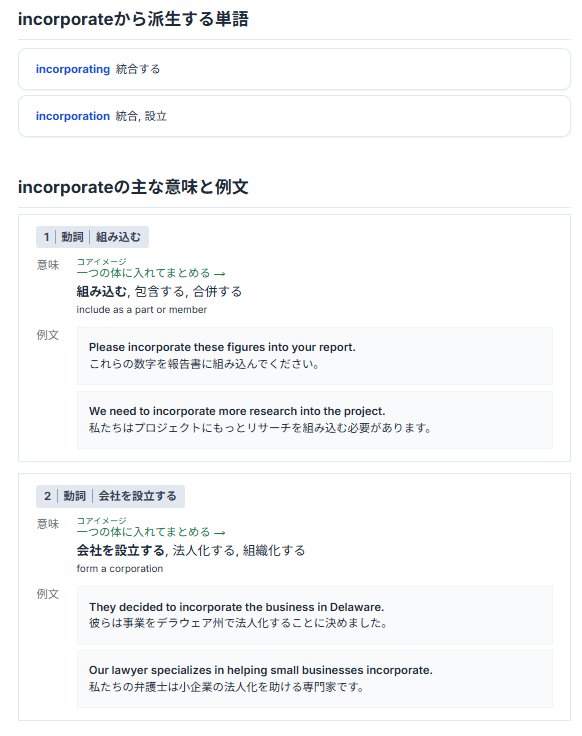
Task: Click the incorporateの主な意味と例文 heading
Action: [x=133, y=187]
